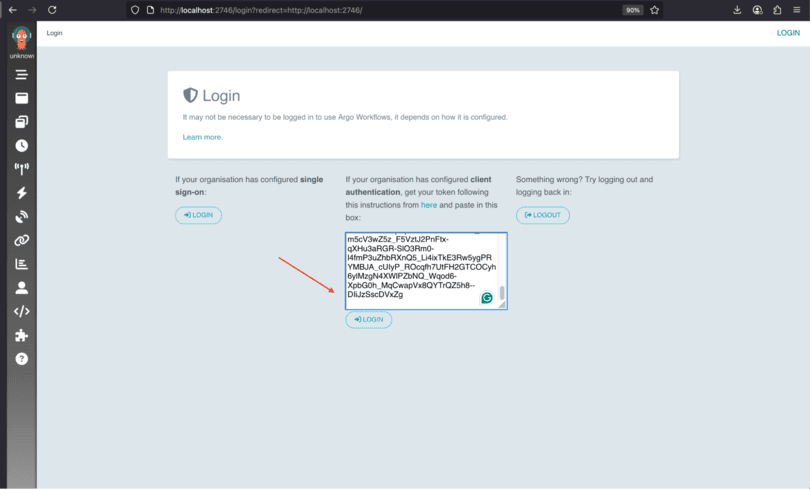This screenshot has height=489, width=810.
Task: Open the Learn more link
Action: tap(202, 137)
